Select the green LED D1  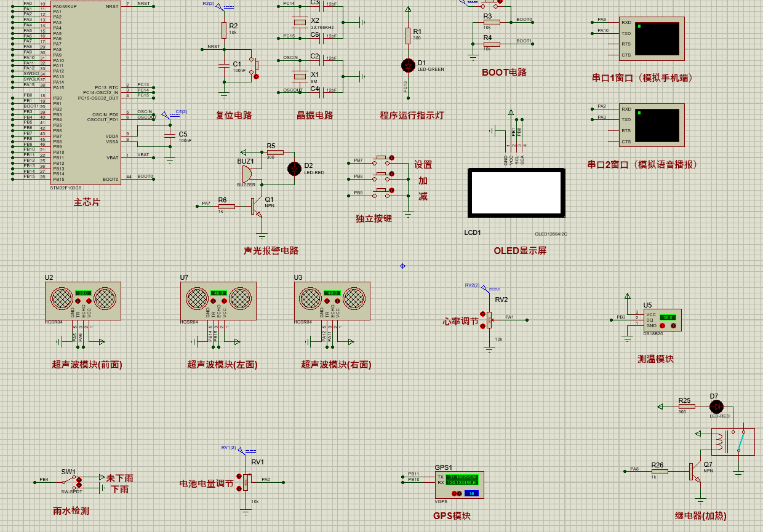(x=407, y=65)
